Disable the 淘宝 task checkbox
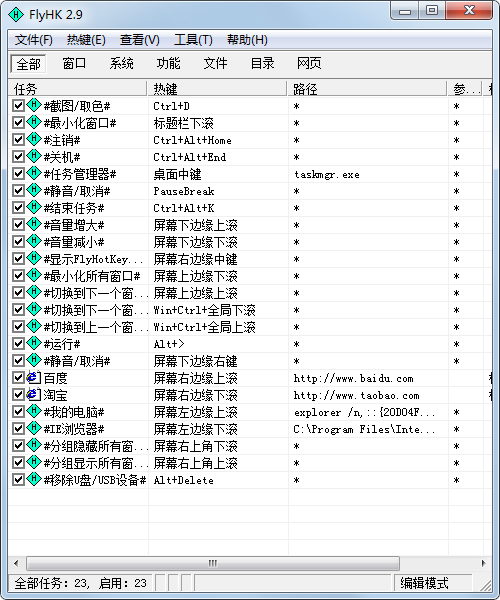Image resolution: width=500 pixels, height=600 pixels. click(x=18, y=395)
